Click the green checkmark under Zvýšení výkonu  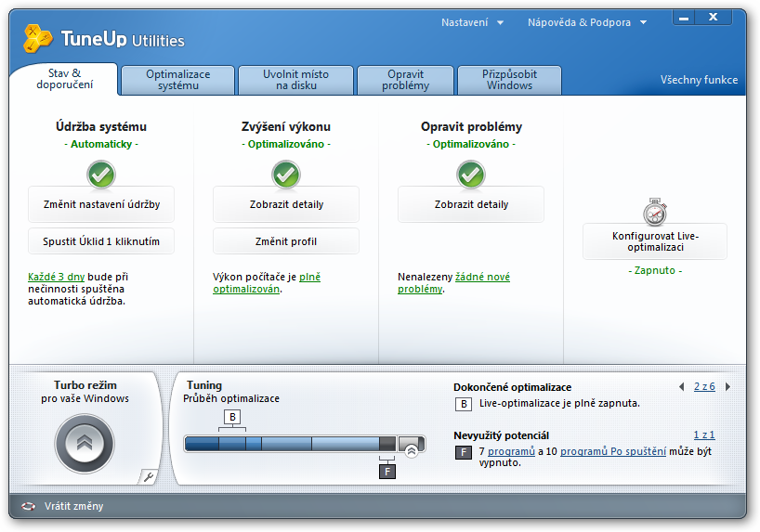pyautogui.click(x=286, y=175)
